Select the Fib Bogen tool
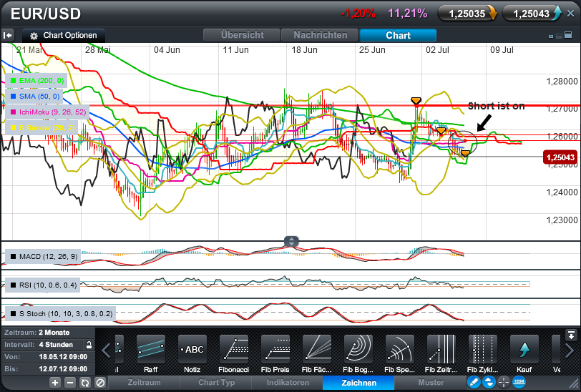Viewport: 581px width, 392px height. [x=358, y=354]
